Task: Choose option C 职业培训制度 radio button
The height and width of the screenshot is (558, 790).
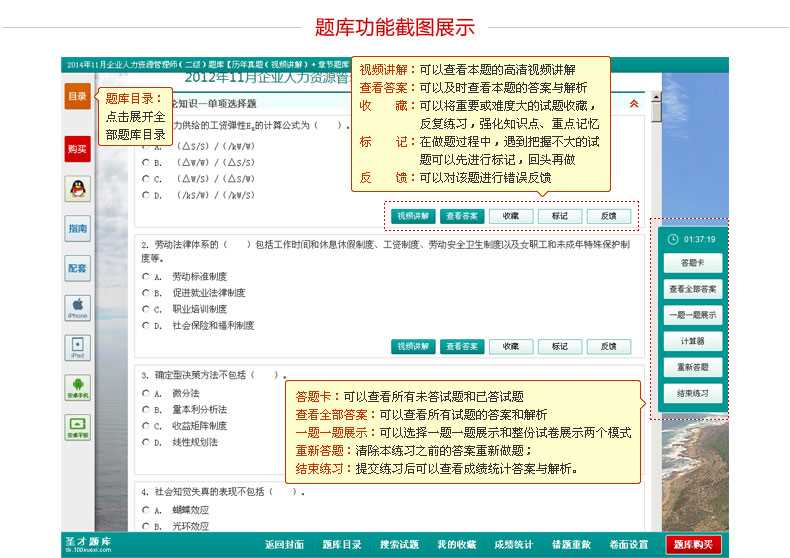Action: pyautogui.click(x=146, y=309)
